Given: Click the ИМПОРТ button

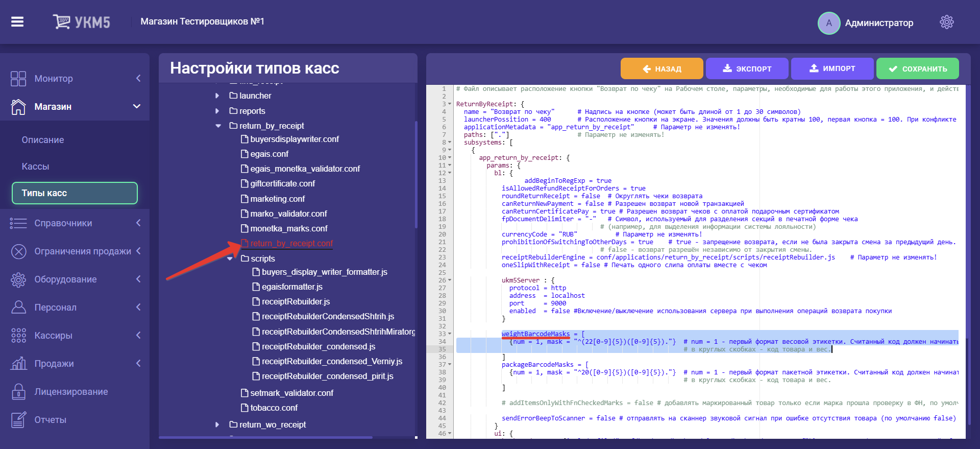Looking at the screenshot, I should click(832, 68).
